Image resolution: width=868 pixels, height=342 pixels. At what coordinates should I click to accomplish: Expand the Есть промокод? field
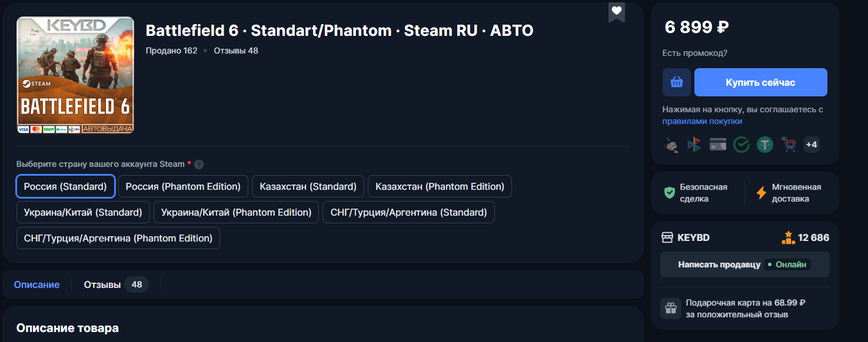click(x=694, y=53)
